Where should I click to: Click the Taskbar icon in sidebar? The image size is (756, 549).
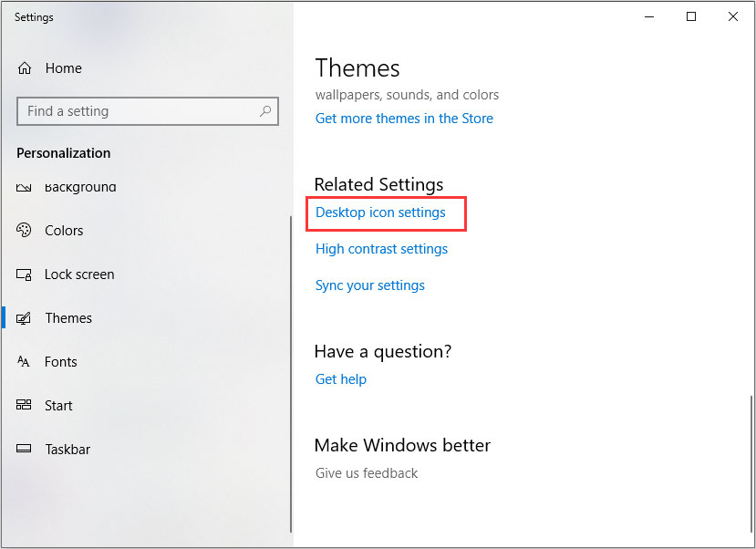[x=24, y=449]
